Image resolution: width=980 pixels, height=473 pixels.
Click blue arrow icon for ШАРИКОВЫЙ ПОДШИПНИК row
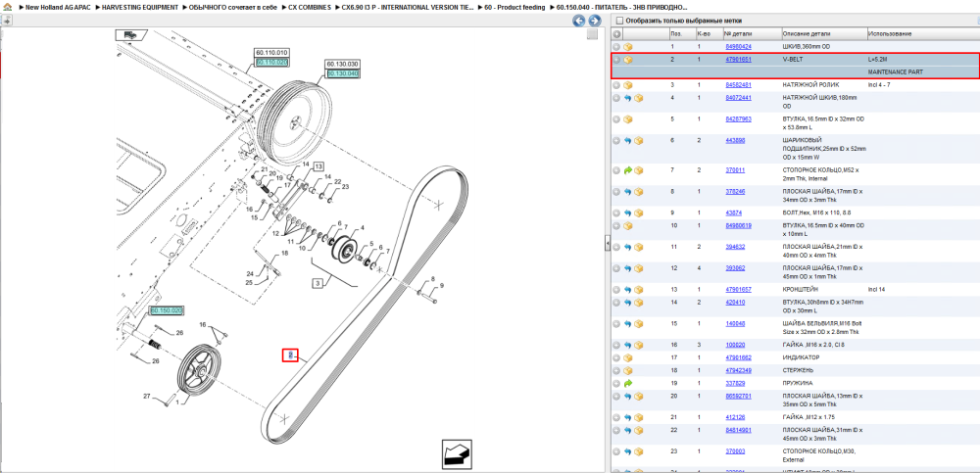628,141
